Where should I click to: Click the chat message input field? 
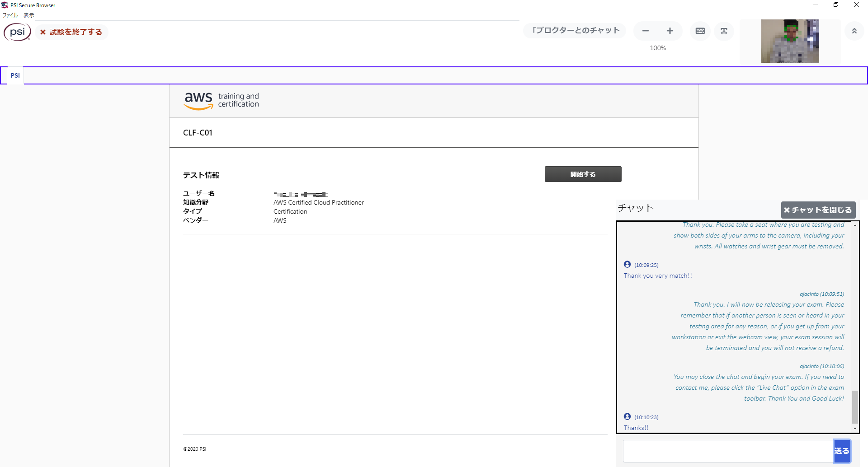pyautogui.click(x=728, y=451)
